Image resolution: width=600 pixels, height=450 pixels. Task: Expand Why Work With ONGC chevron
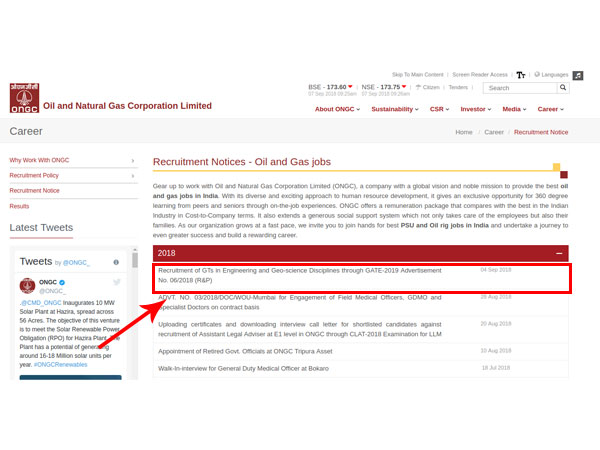tap(133, 160)
